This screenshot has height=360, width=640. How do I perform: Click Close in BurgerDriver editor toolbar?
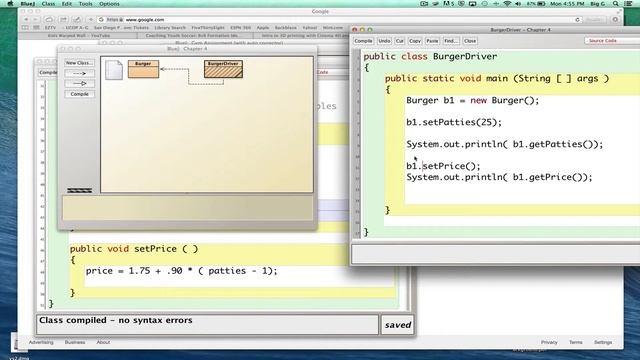click(470, 41)
